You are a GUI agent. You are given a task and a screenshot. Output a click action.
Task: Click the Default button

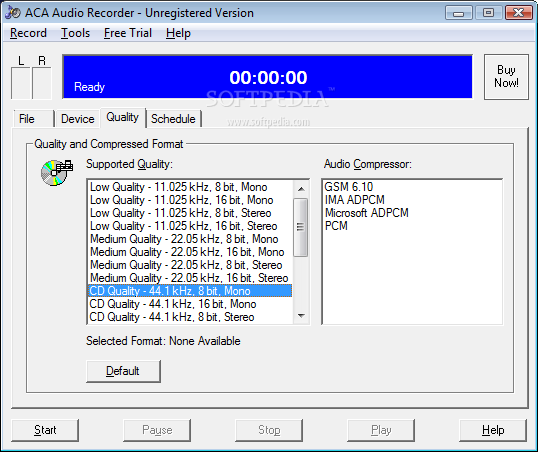pos(123,371)
